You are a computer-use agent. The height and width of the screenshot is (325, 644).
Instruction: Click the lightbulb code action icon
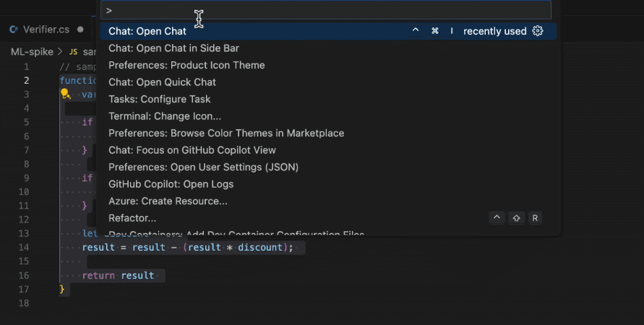[x=65, y=94]
